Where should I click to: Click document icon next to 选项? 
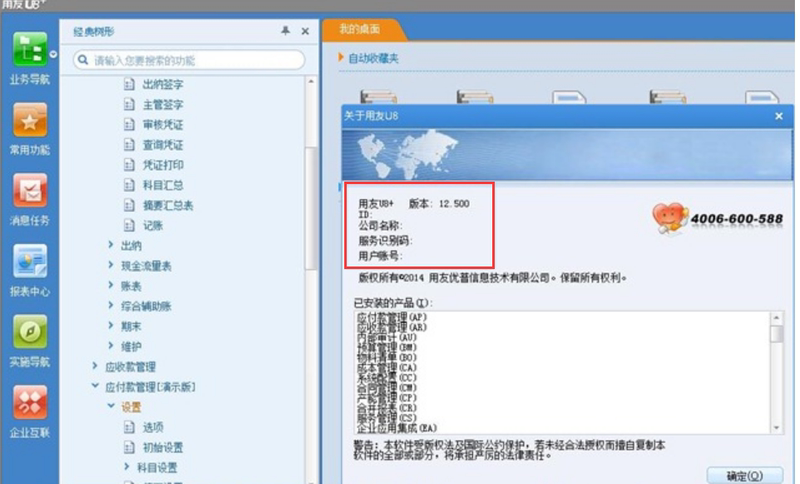tap(130, 427)
